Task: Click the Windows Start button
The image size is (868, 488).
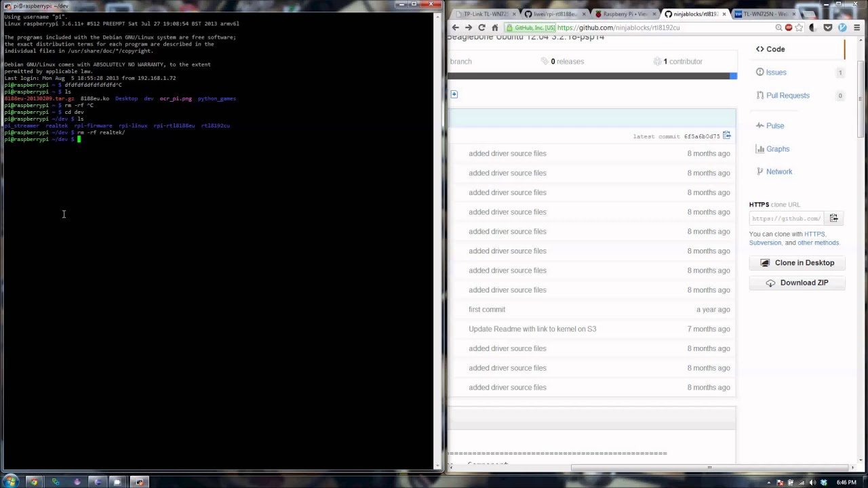Action: pyautogui.click(x=10, y=482)
